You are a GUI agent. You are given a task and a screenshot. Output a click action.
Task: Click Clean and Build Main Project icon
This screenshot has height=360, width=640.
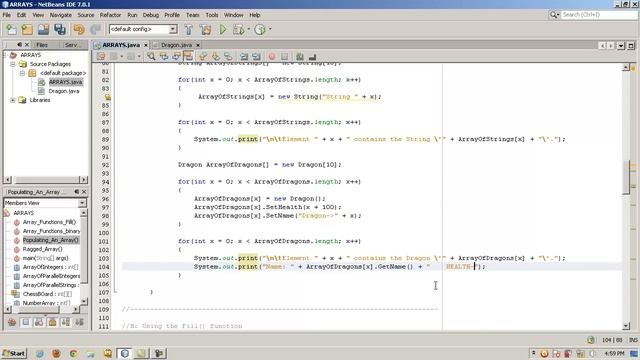pyautogui.click(x=205, y=29)
